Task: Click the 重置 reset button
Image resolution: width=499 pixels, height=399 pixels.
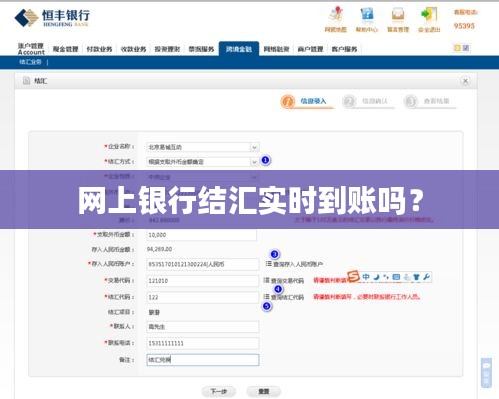Action: [264, 391]
